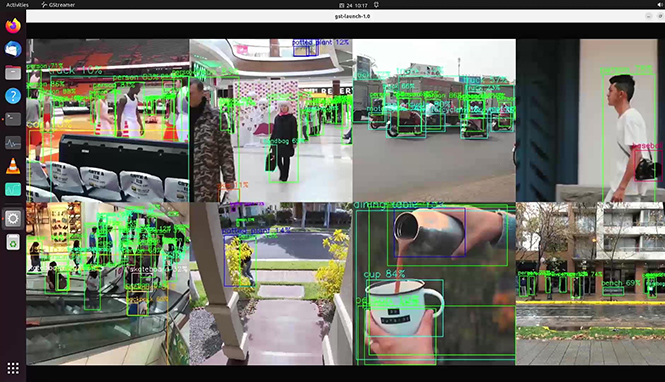Open the Trash icon in dock
The height and width of the screenshot is (382, 665).
[x=13, y=242]
